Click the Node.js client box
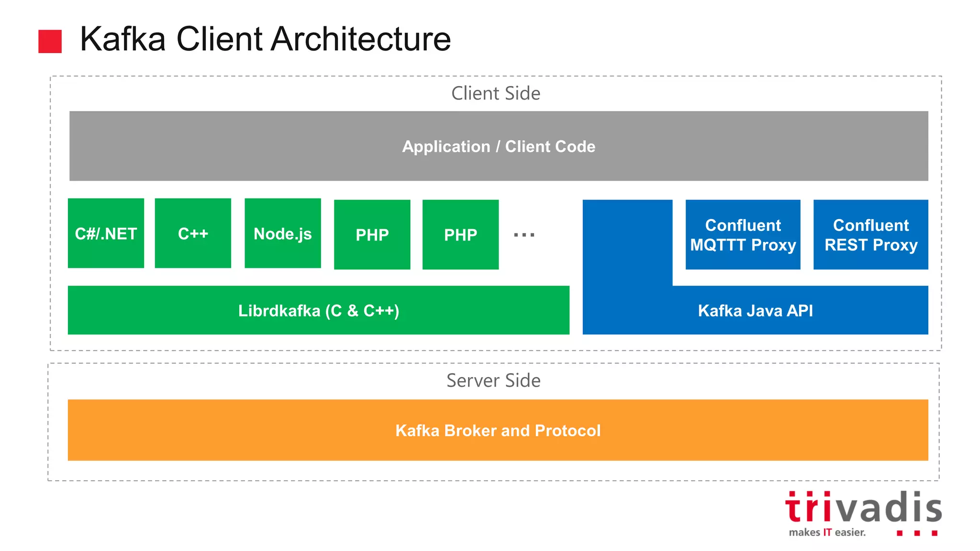The height and width of the screenshot is (551, 980). point(282,233)
